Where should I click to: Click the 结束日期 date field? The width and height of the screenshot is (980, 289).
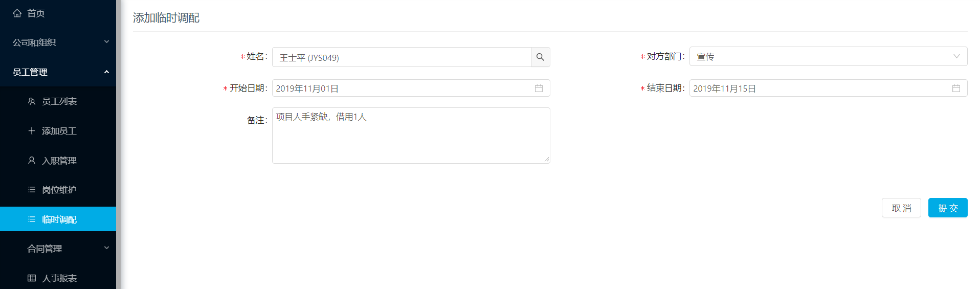(x=828, y=88)
